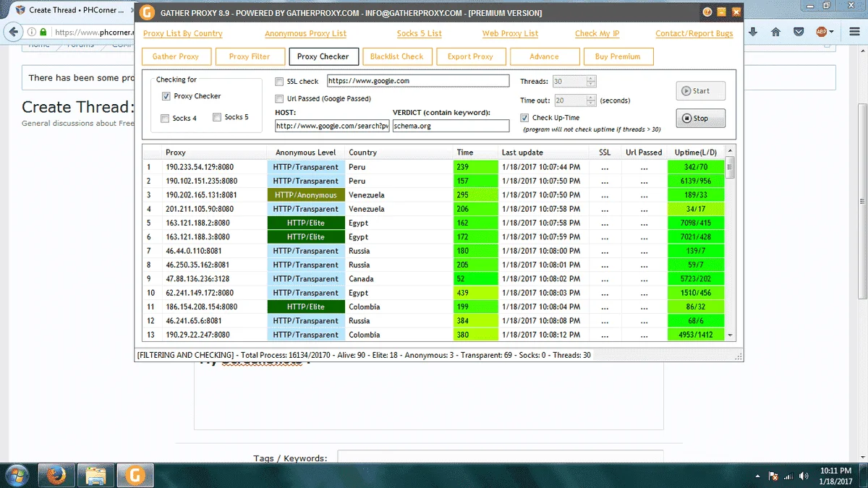Click the Firefox back button
Screen dimensions: 868x488
pos(13,32)
